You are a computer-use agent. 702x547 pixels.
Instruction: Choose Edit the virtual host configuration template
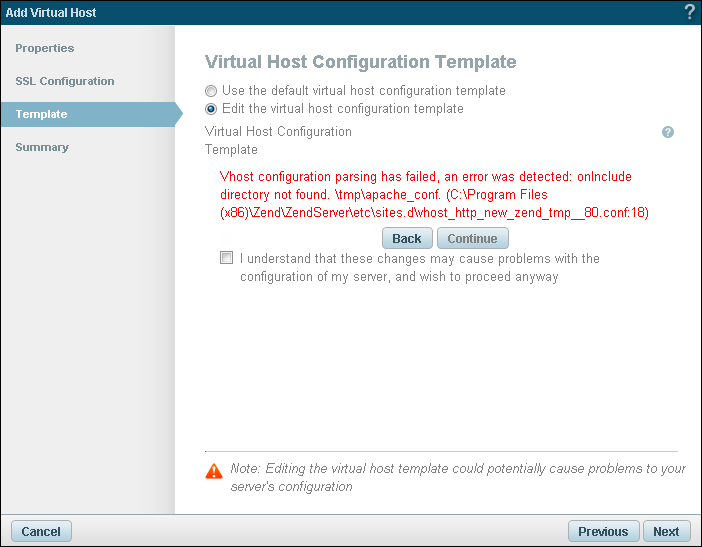click(x=211, y=109)
